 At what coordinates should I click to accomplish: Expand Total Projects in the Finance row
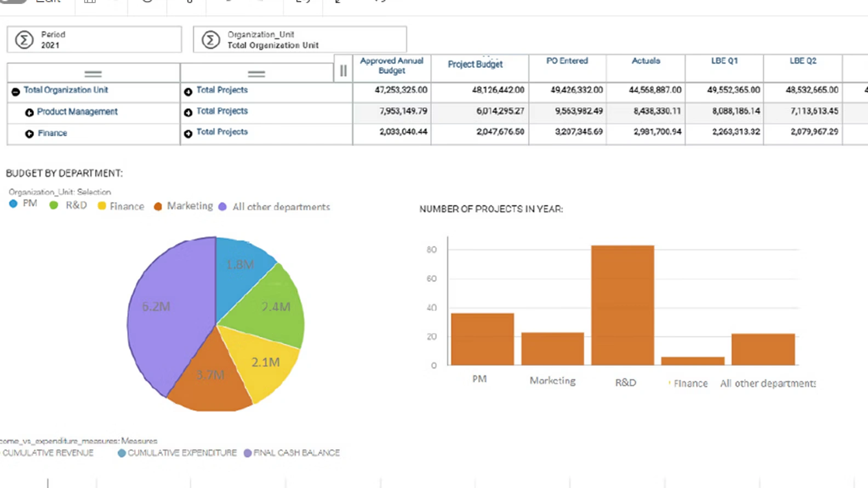(x=188, y=134)
